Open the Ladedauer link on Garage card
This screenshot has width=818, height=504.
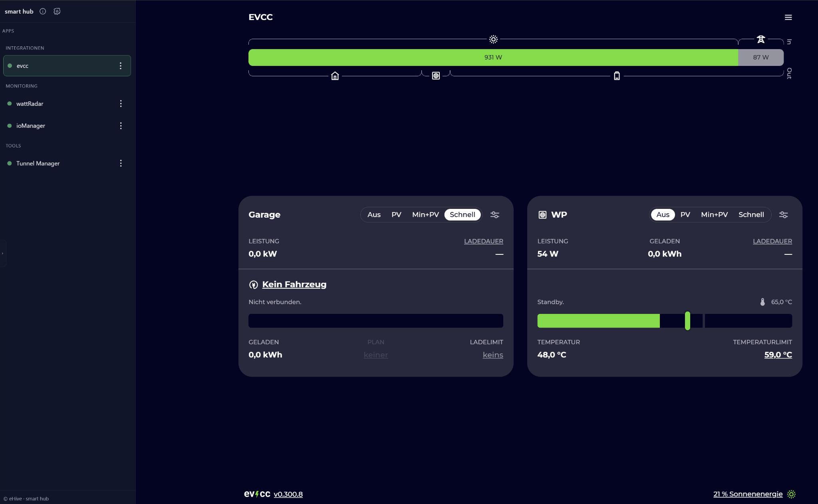(x=483, y=241)
